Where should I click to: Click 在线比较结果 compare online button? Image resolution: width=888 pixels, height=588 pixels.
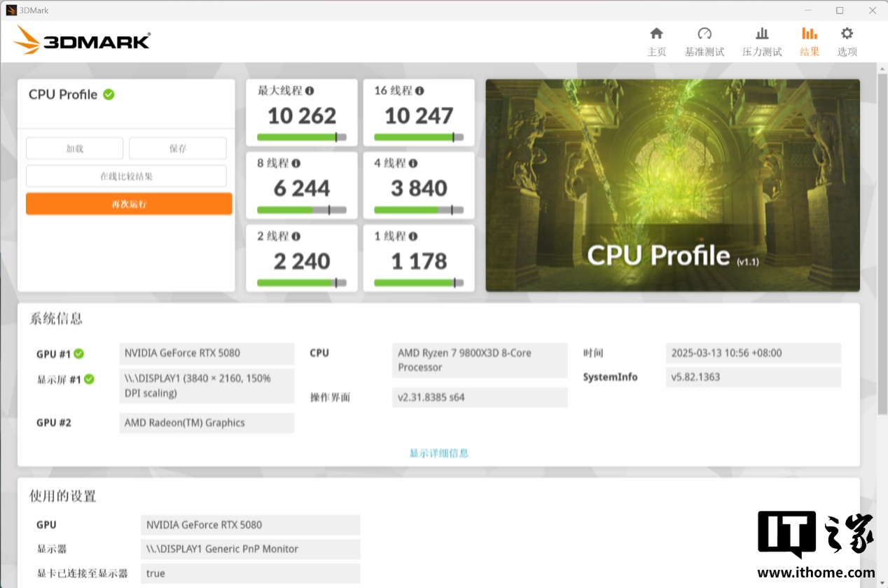coord(126,176)
